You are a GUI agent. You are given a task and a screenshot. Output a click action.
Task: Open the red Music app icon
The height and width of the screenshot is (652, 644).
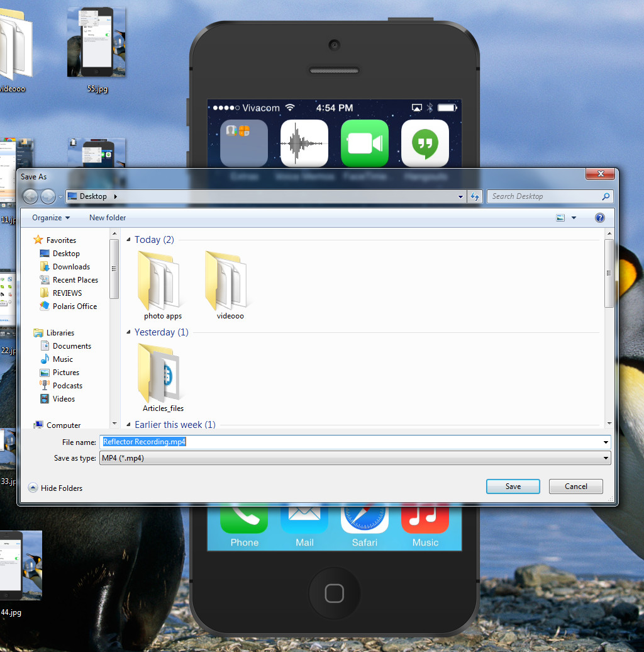pos(425,518)
